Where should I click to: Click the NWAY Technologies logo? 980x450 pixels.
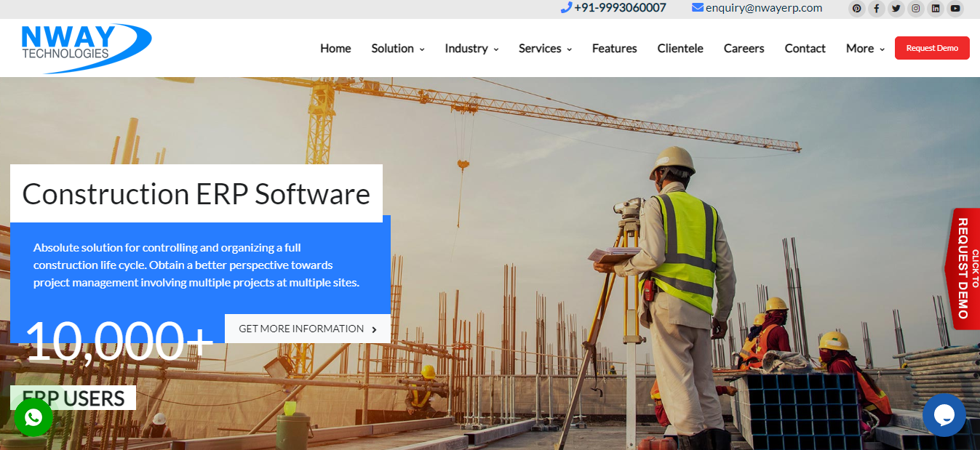[x=85, y=47]
